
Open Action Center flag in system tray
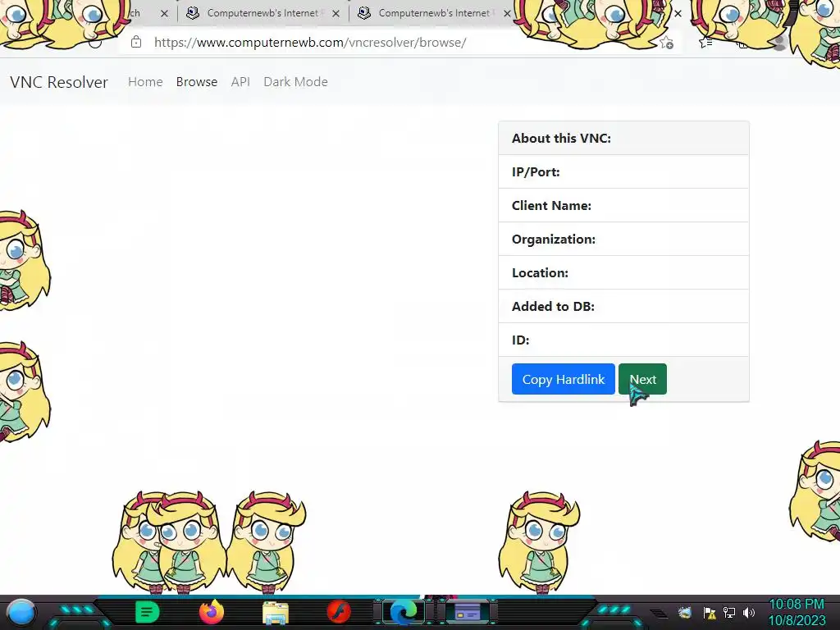pos(710,612)
